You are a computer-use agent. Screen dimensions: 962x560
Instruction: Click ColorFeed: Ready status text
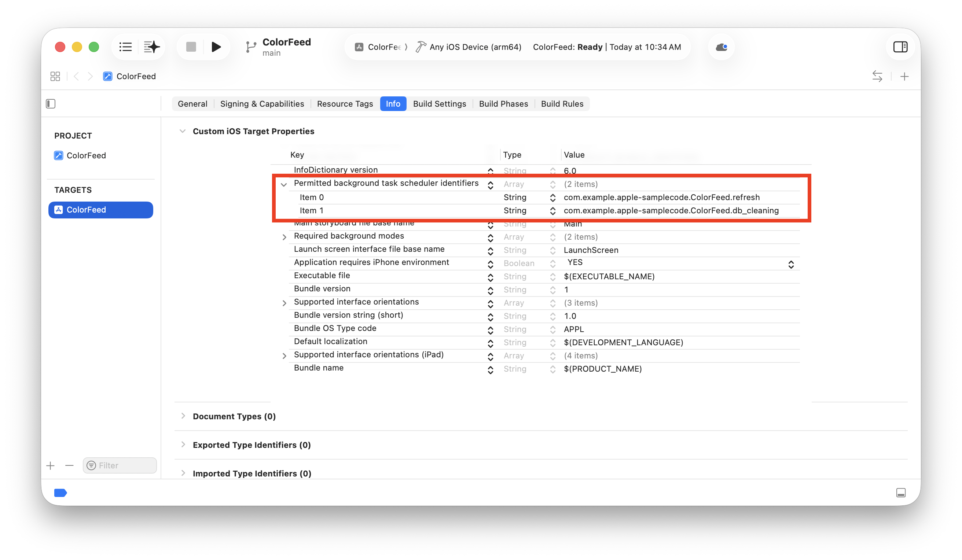(x=567, y=47)
